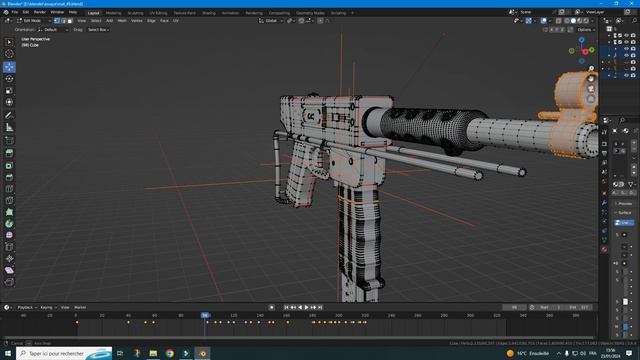Switch viewport to solid shading
This screenshot has height=360, width=640.
point(573,20)
